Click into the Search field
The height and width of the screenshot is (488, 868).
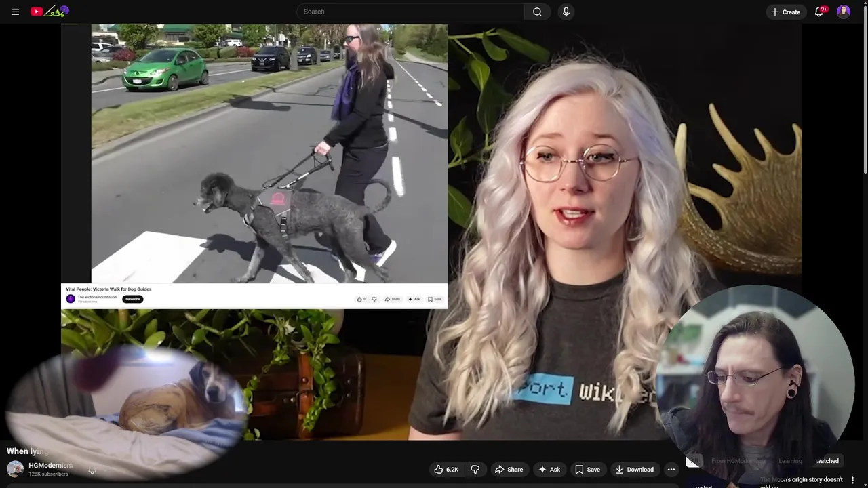(x=410, y=12)
